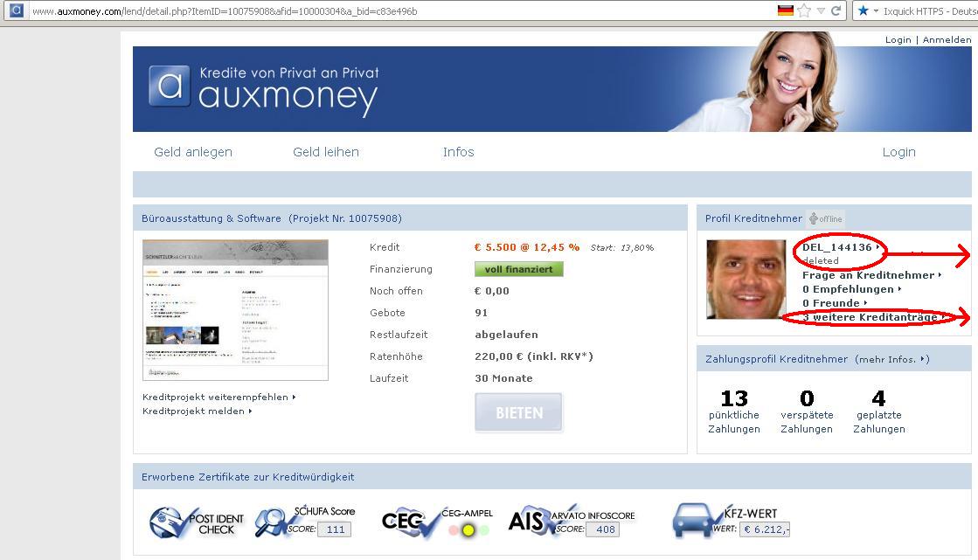Click the Noch offen value € 0,00

click(x=491, y=291)
